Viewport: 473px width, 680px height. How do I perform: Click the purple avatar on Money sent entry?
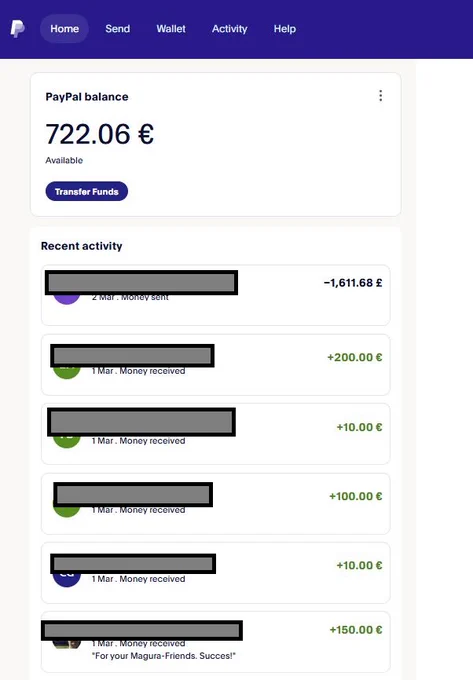pyautogui.click(x=66, y=298)
